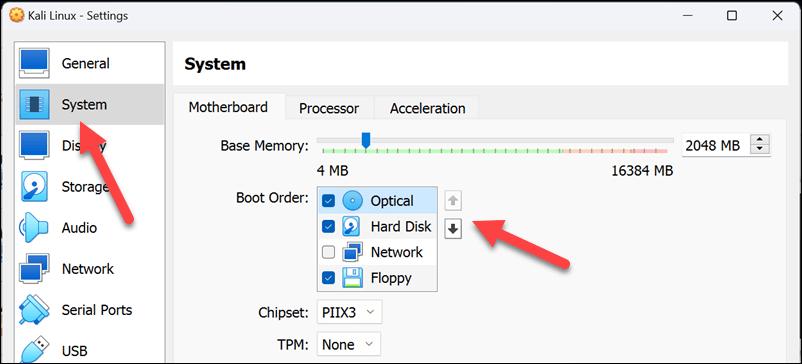Switch to the Acceleration tab
802x364 pixels.
[428, 108]
